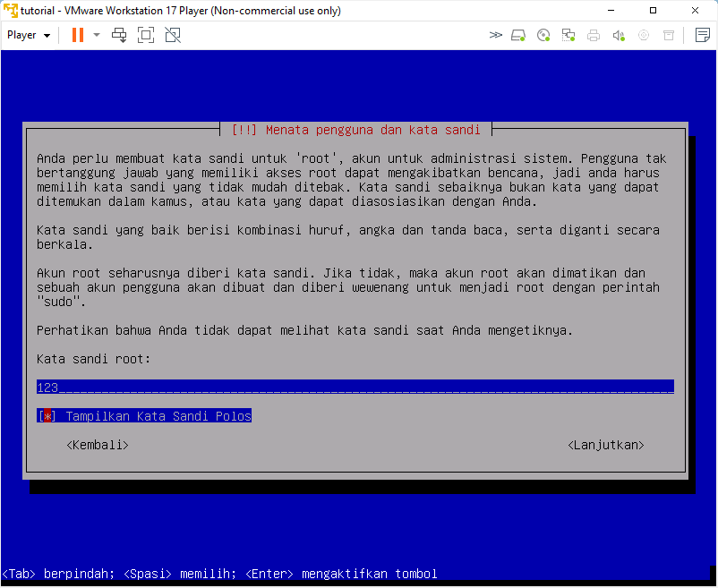The width and height of the screenshot is (718, 588).
Task: Click the root password input field
Action: click(355, 388)
